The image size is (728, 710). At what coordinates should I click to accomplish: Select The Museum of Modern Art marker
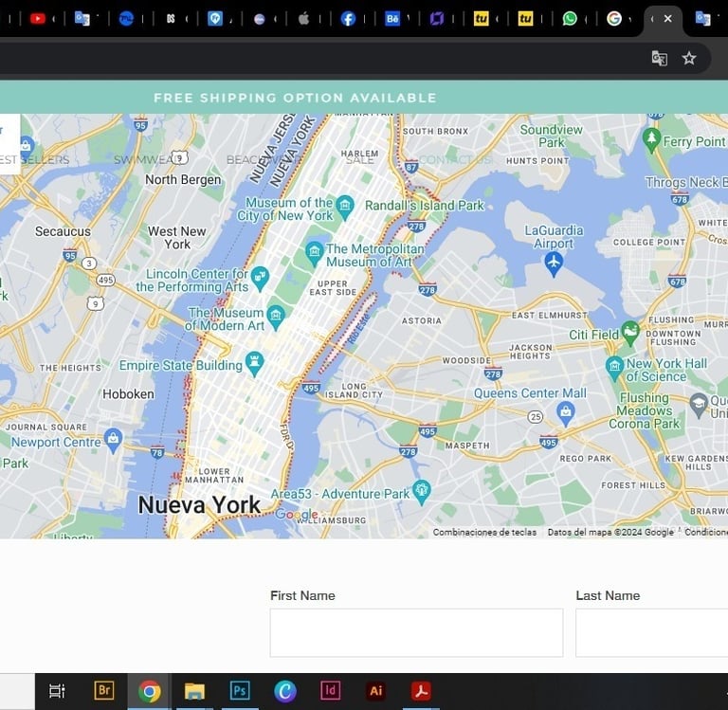pyautogui.click(x=276, y=318)
